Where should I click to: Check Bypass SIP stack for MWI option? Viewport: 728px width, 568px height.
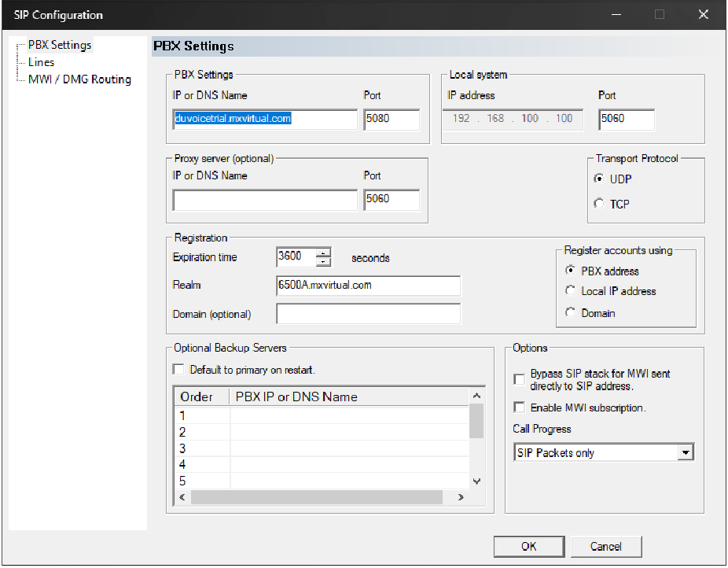[x=519, y=379]
